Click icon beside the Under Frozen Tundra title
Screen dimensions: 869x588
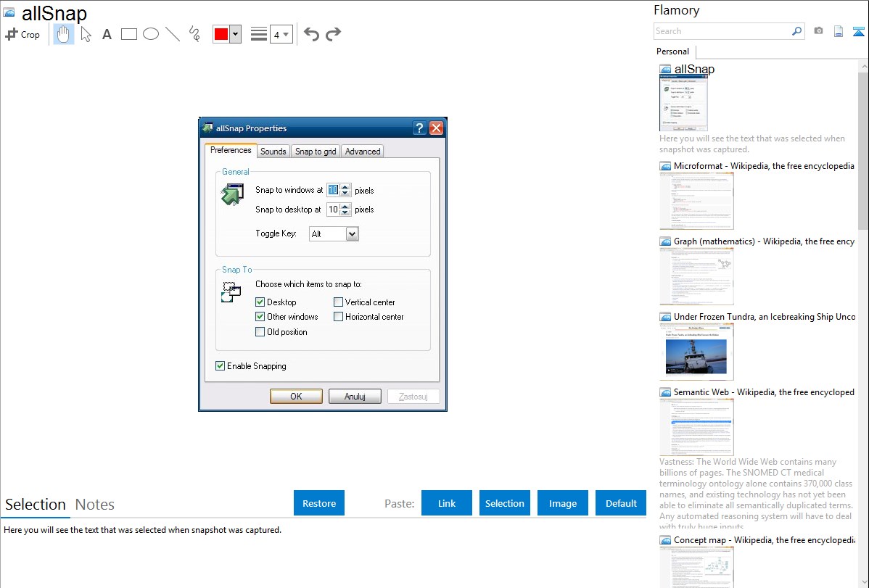click(x=665, y=317)
